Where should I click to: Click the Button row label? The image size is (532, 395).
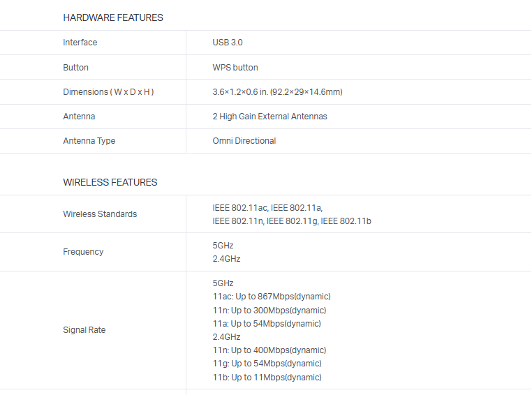(75, 68)
